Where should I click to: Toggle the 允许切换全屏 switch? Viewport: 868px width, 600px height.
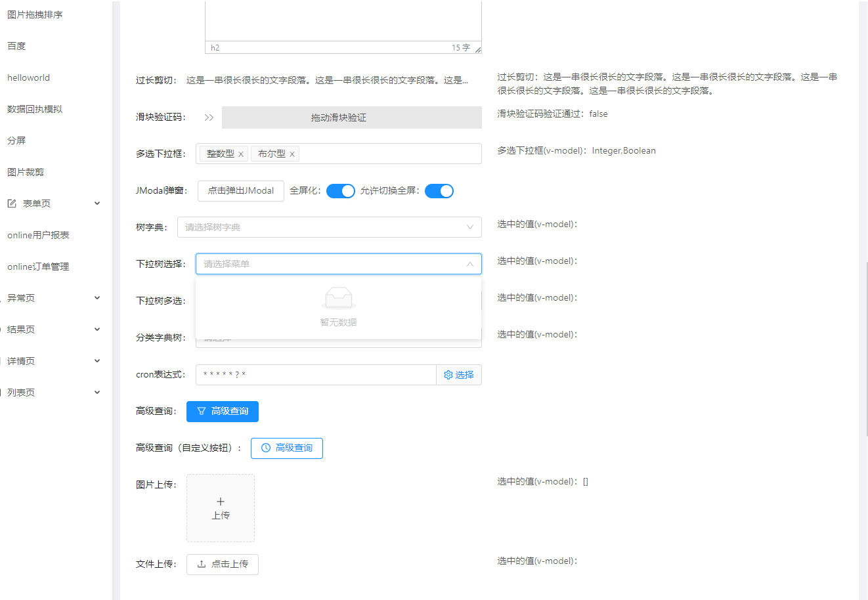tap(439, 191)
